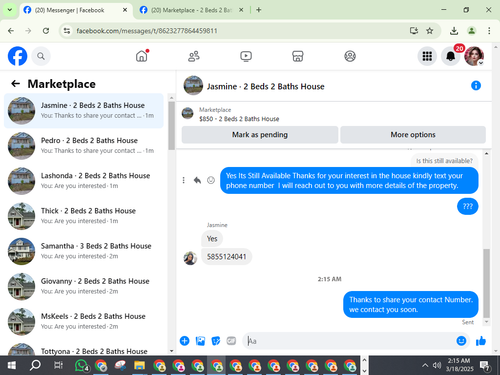500x375 pixels.
Task: Open conversation information blue info icon
Action: tap(476, 86)
